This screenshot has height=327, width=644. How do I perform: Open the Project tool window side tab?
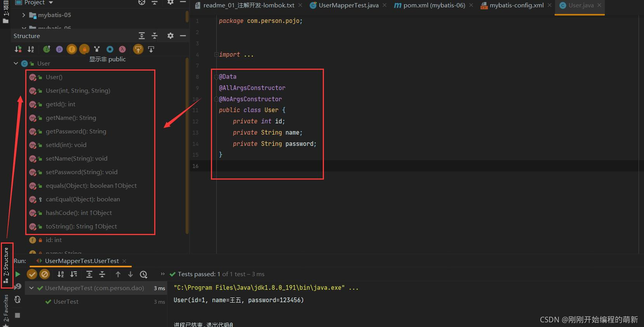point(5,11)
